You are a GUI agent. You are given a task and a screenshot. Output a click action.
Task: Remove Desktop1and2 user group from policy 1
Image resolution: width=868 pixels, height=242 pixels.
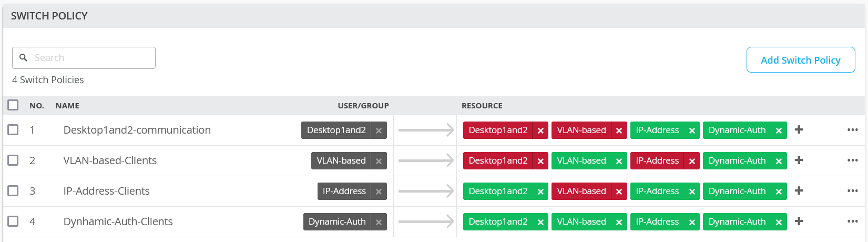(x=379, y=130)
